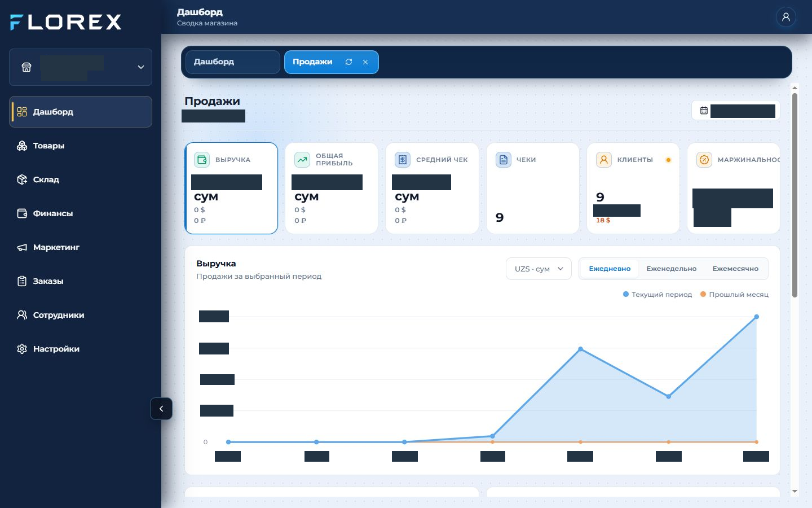The height and width of the screenshot is (508, 812).
Task: Switch to the Дашборд tab
Action: tap(232, 62)
